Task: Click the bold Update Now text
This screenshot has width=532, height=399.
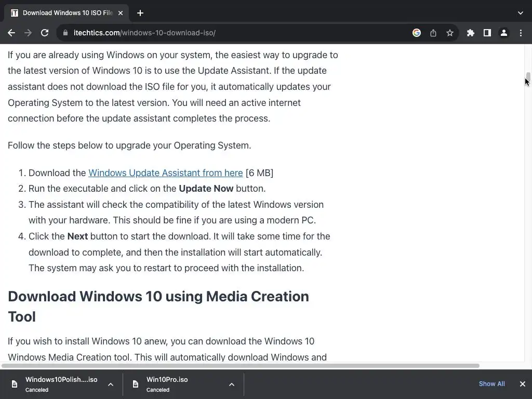Action: click(206, 188)
